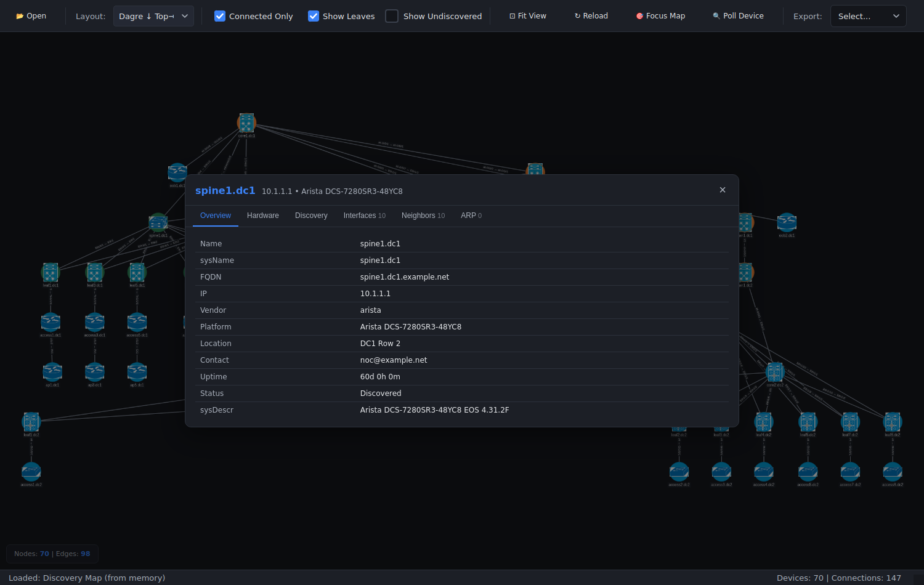Viewport: 924px width, 585px height.
Task: Select the access1.dc1 router node
Action: [x=51, y=322]
